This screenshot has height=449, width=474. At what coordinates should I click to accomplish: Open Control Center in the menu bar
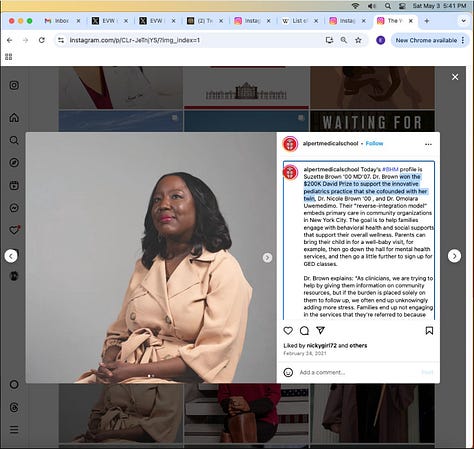pyautogui.click(x=402, y=6)
